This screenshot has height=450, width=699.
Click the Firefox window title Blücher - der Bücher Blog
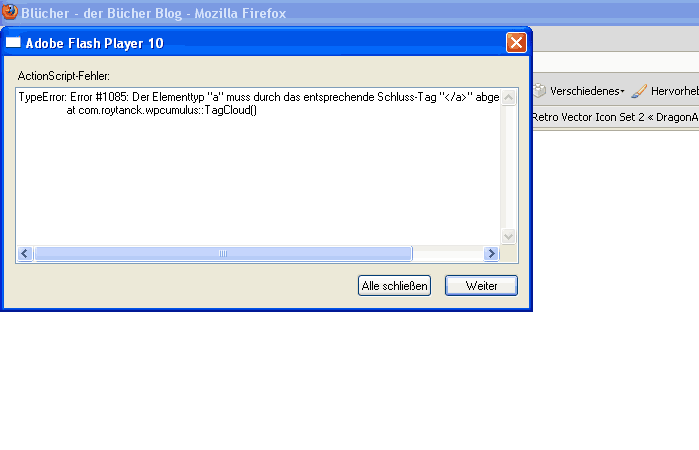(153, 13)
